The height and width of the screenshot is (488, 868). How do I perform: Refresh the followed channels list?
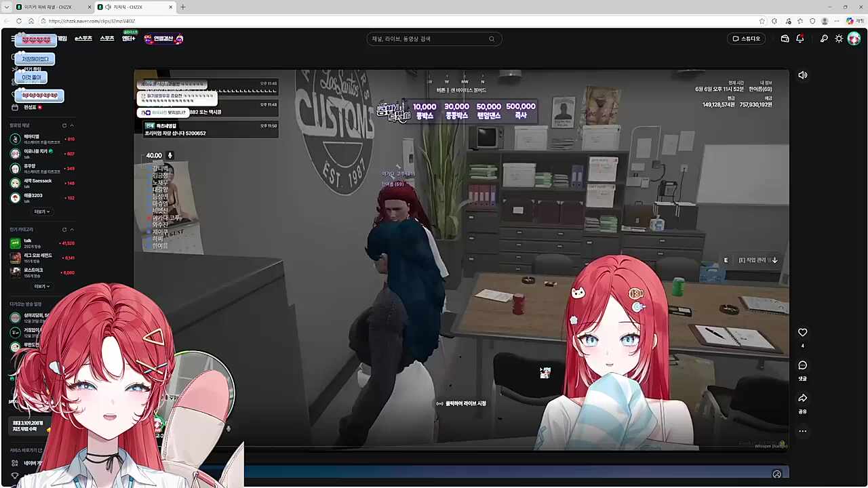coord(64,125)
